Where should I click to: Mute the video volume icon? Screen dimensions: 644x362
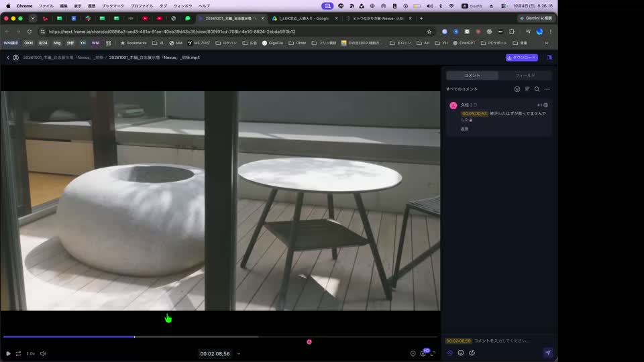[x=43, y=353]
